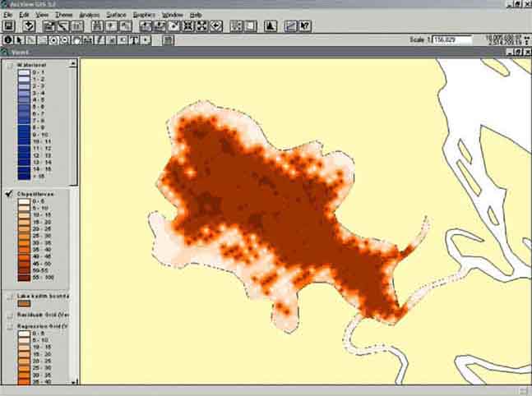Open the Analysis menu

[89, 15]
